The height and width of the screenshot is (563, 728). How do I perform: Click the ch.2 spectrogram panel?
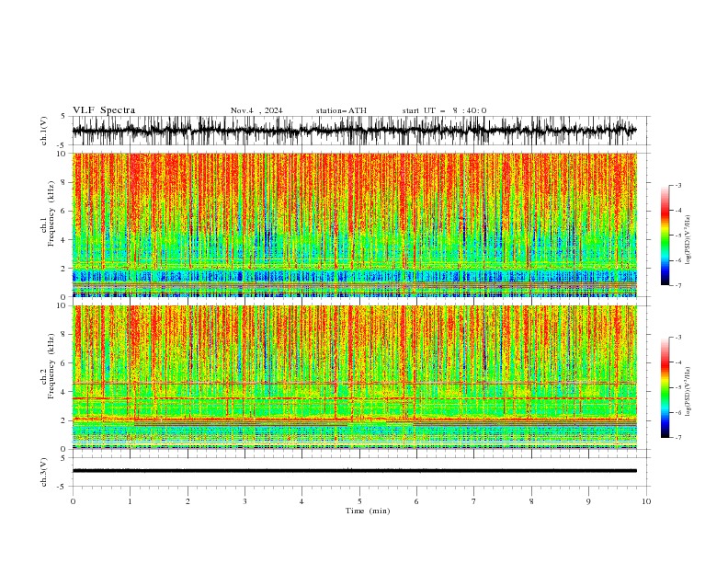[354, 377]
